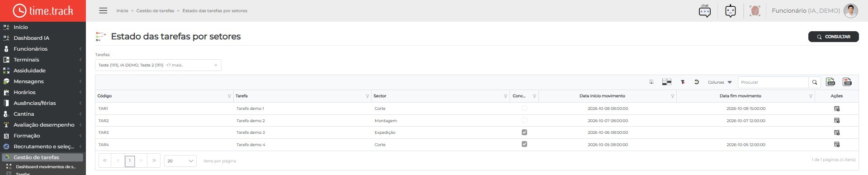Open the action icon for TAR3
This screenshot has width=868, height=175.
click(837, 132)
